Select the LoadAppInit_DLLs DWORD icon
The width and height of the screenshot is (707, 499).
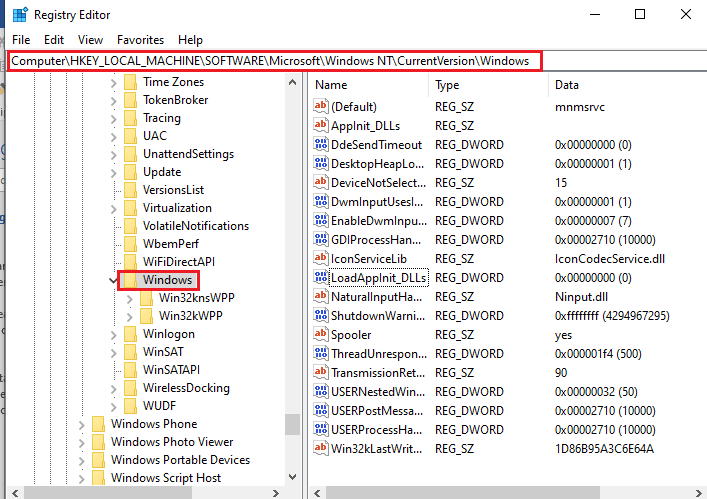tap(321, 277)
